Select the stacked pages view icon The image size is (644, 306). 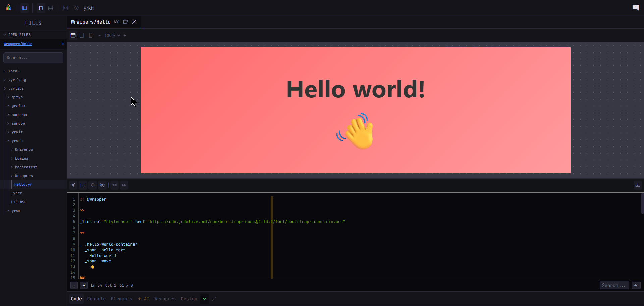(41, 8)
